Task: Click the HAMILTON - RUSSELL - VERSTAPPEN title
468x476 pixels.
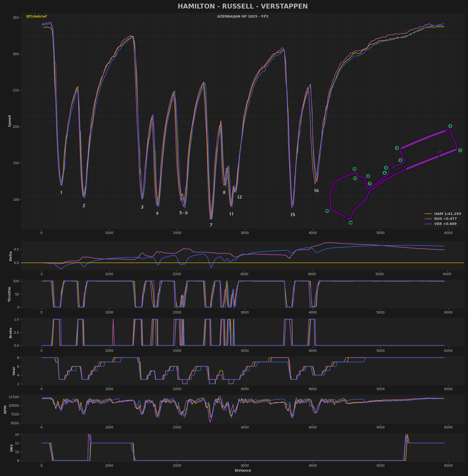Action: point(243,6)
